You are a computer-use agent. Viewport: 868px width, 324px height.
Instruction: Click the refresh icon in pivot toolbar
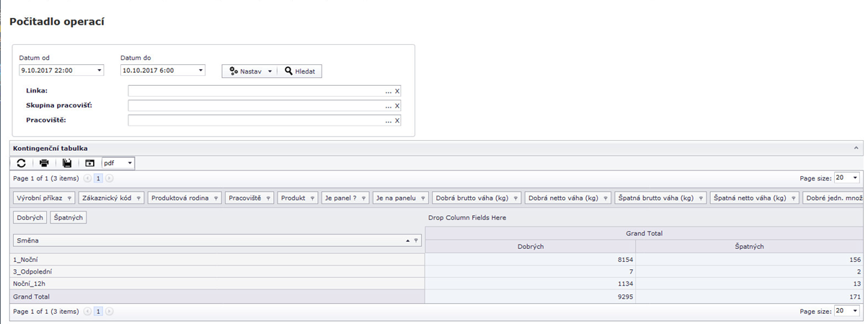point(22,163)
